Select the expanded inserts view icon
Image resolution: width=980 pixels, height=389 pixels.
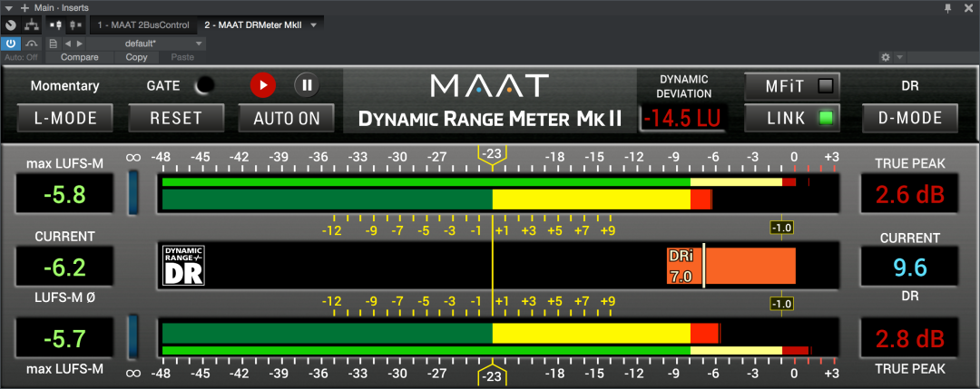[x=56, y=25]
